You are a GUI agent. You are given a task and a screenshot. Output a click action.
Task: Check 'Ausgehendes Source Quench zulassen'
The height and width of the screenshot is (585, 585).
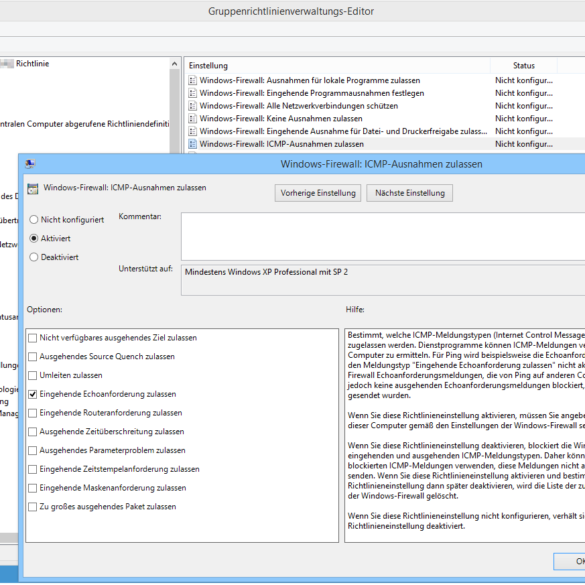point(33,357)
